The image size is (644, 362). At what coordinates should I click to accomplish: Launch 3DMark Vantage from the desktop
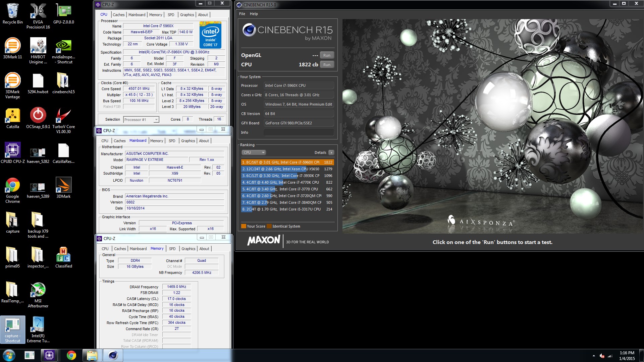point(12,86)
